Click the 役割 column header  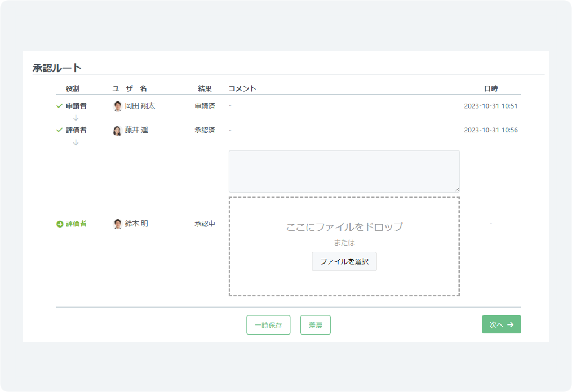pyautogui.click(x=73, y=88)
